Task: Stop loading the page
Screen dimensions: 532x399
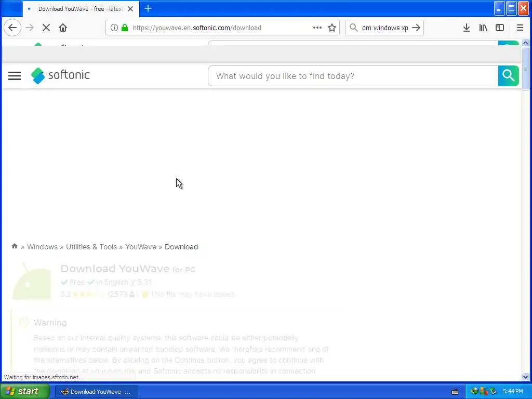Action: pos(46,28)
